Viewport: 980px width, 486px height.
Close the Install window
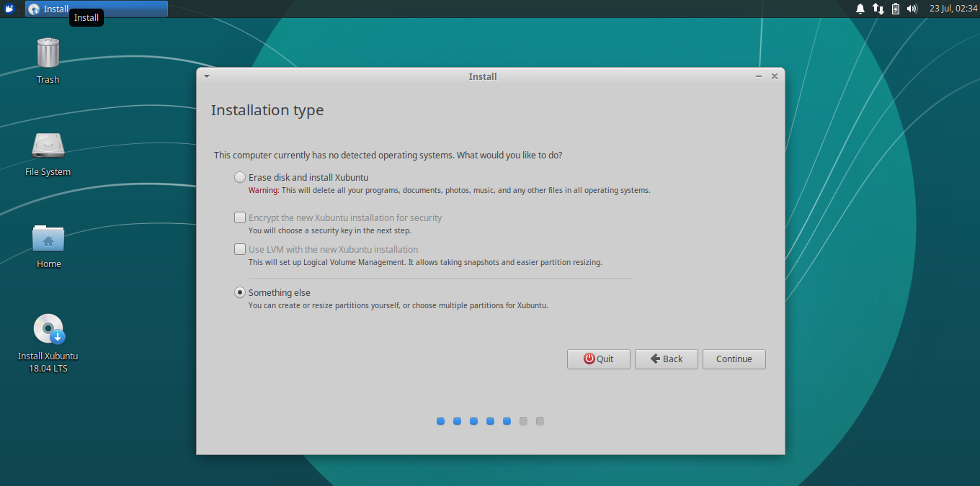click(775, 76)
